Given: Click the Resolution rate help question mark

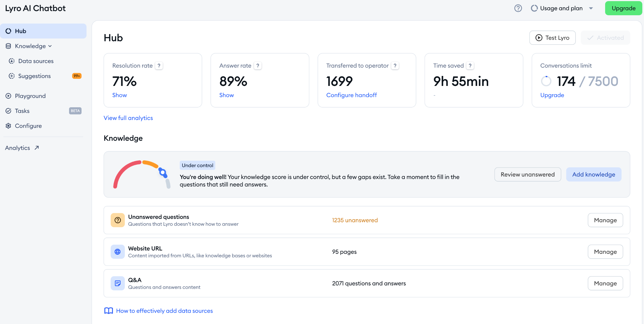Looking at the screenshot, I should point(159,66).
